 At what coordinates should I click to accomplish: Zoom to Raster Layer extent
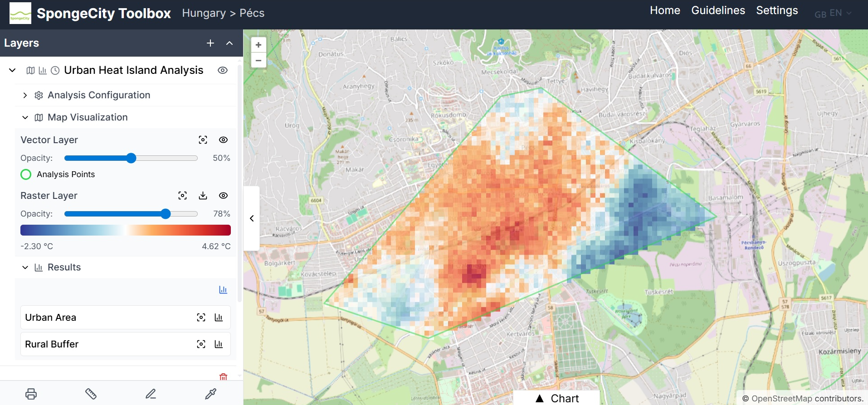coord(182,196)
